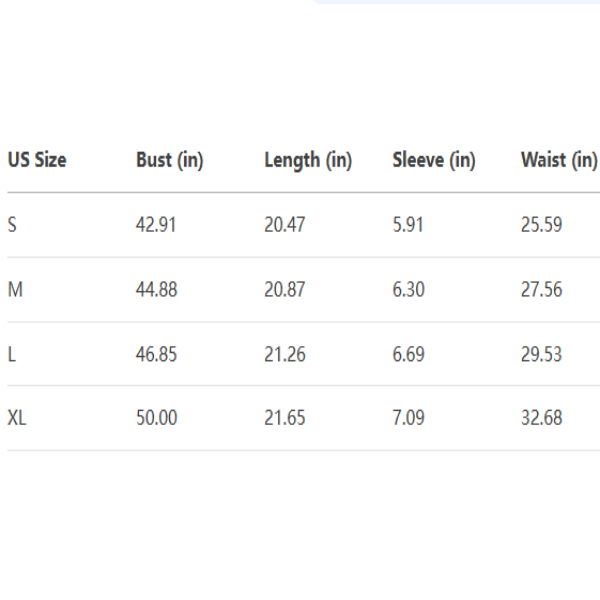
Task: Click the 50.00 bust value
Action: [x=156, y=418]
